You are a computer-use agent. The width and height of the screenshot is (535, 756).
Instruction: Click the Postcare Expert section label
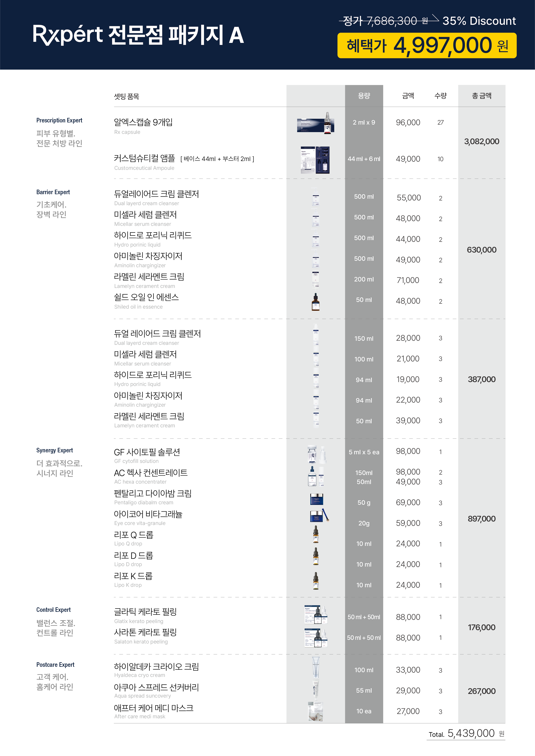coord(55,665)
